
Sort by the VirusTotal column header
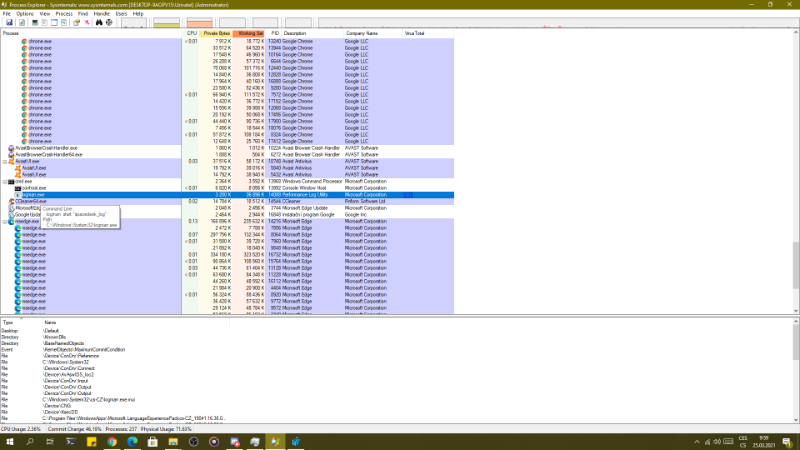pyautogui.click(x=428, y=33)
